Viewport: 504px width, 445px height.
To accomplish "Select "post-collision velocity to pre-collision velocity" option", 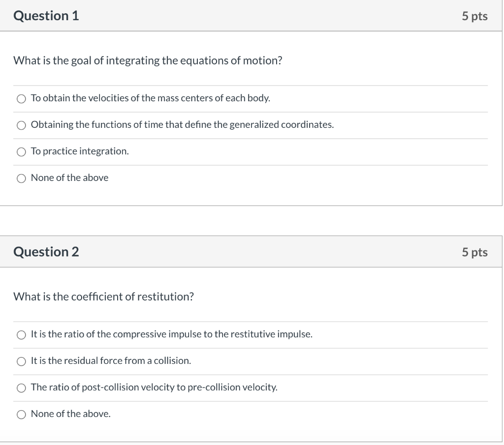I will coord(21,388).
